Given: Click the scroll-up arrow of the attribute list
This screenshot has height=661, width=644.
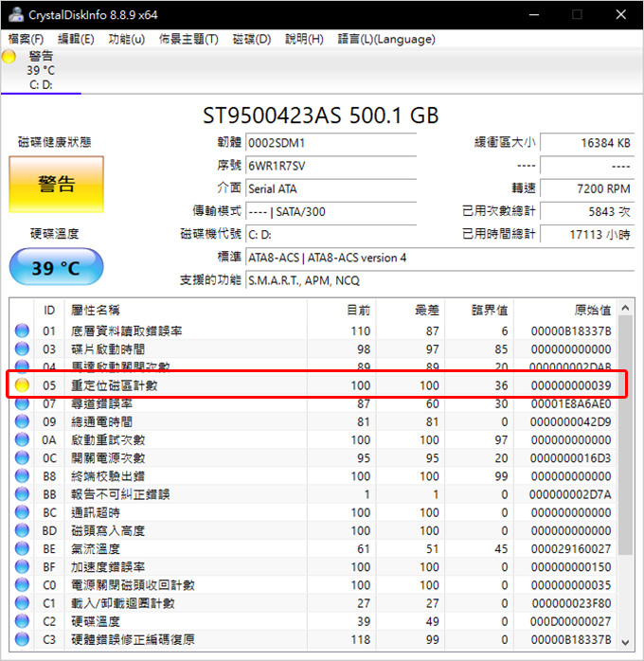Looking at the screenshot, I should (x=625, y=308).
